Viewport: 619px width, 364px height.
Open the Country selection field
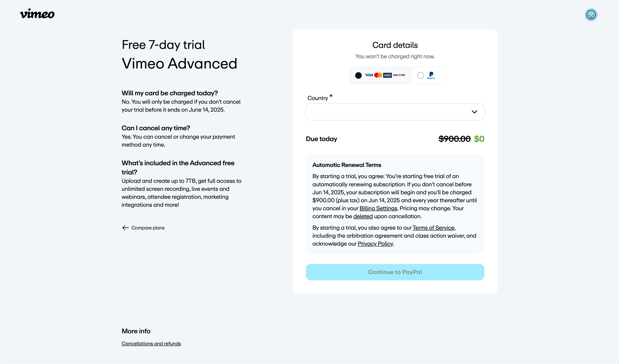(395, 112)
